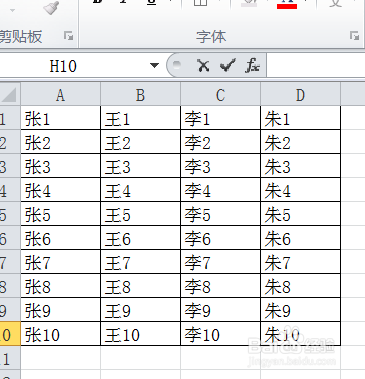Select cell containing 王6
Image resolution: width=365 pixels, height=379 pixels.
pyautogui.click(x=140, y=238)
